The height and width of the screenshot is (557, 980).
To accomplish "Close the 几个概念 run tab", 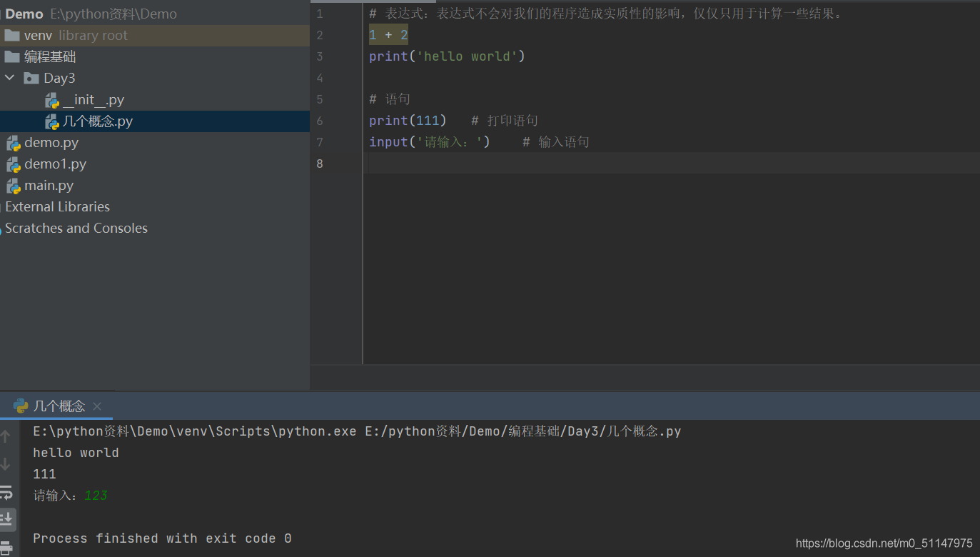I will tap(97, 406).
